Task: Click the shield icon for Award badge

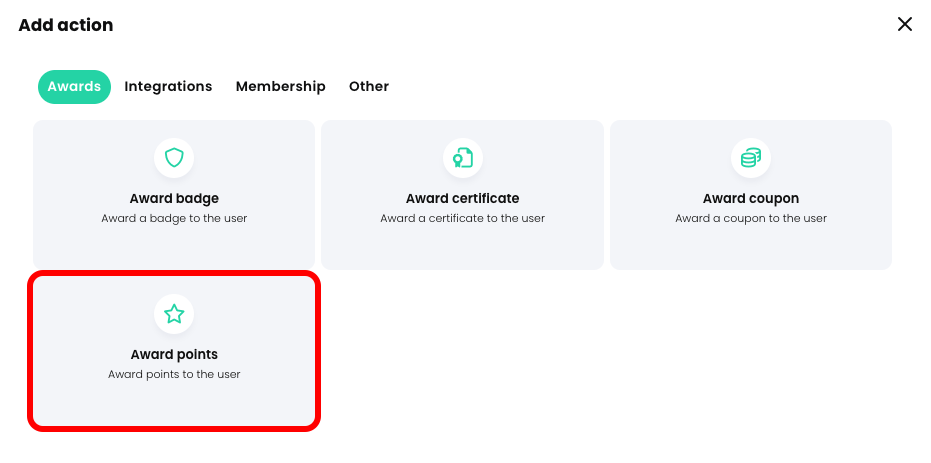Action: [174, 158]
